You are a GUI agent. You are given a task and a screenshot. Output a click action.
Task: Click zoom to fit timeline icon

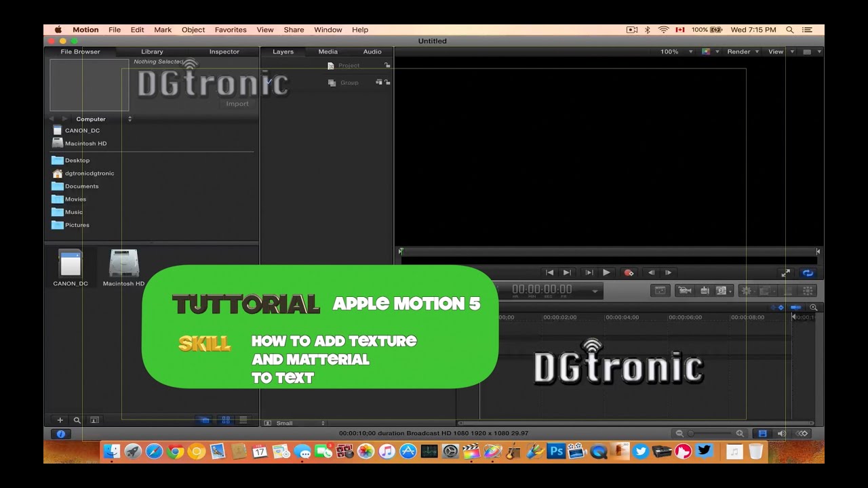813,307
